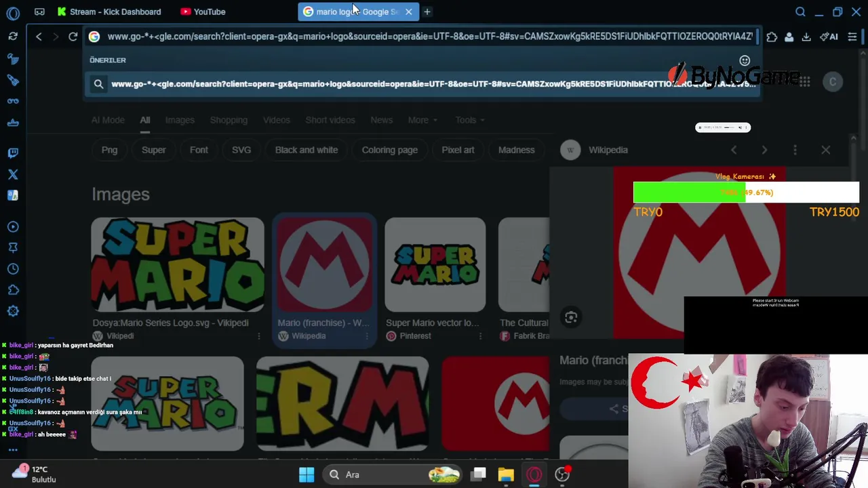Expand the Tools dropdown
868x488 pixels.
(469, 120)
